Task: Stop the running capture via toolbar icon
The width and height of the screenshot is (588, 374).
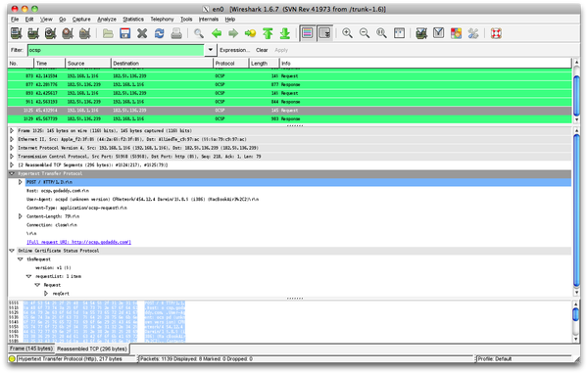Action: [68, 33]
